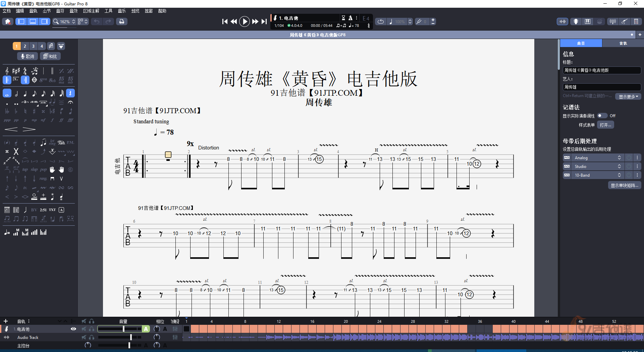
Task: Switch to the 曲目 tab
Action: pos(581,43)
